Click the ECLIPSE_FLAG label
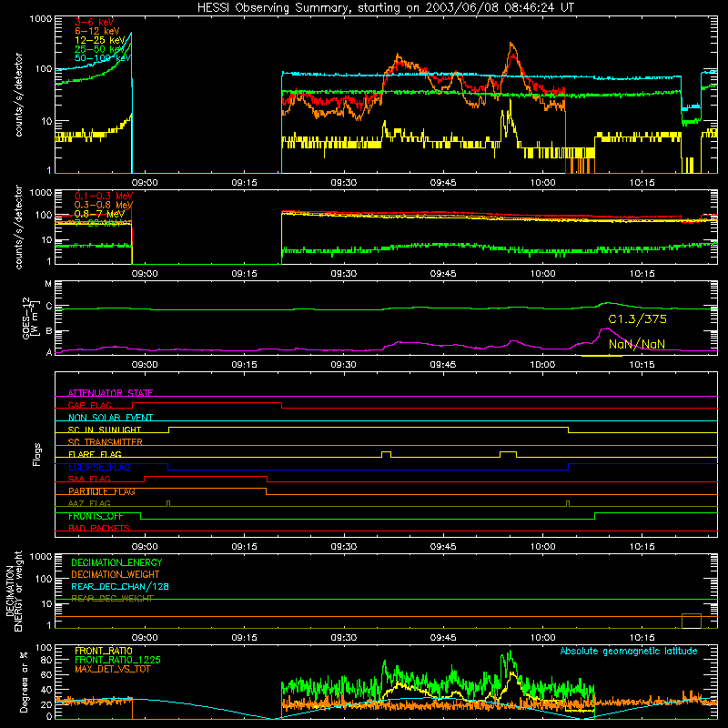This screenshot has width=728, height=728. pos(99,467)
